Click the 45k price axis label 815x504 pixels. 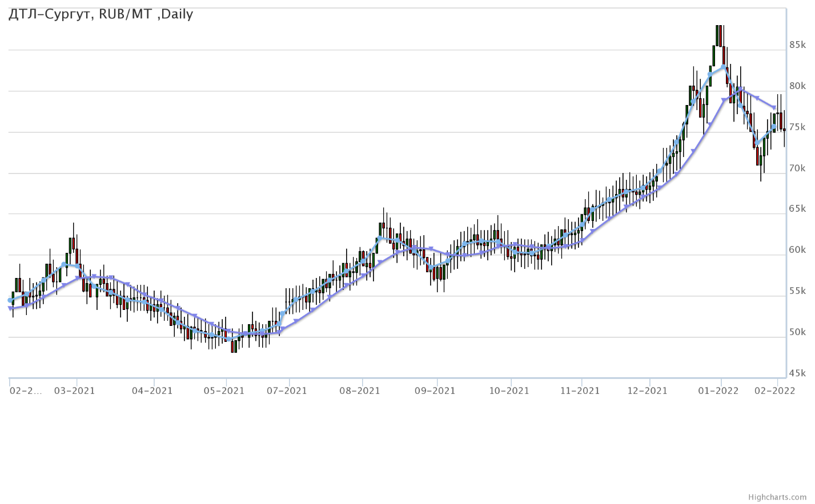[x=797, y=373]
